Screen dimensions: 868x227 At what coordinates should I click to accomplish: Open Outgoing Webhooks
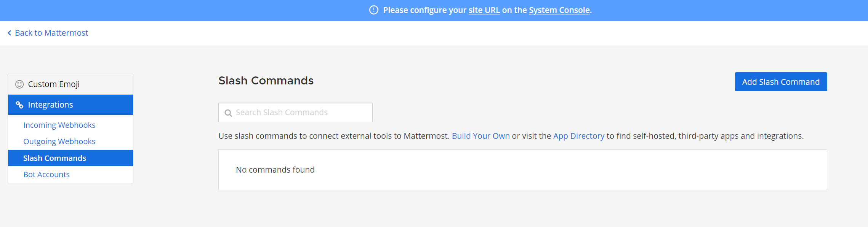[x=59, y=141]
